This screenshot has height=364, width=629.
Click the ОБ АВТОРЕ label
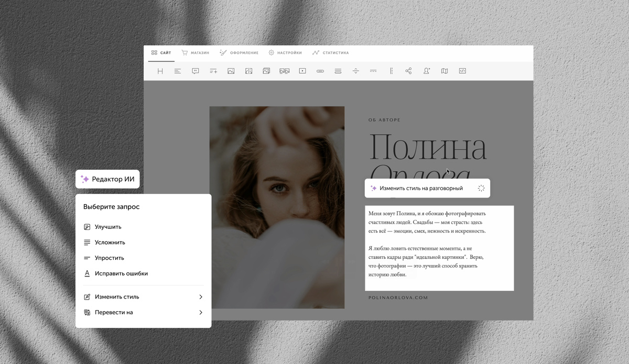[384, 120]
